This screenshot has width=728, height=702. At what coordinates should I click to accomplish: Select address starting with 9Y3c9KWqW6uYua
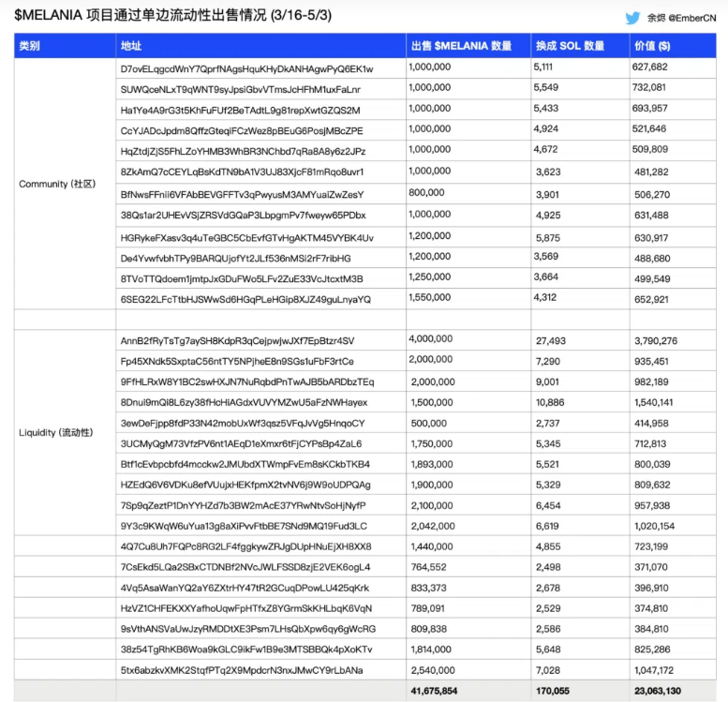click(244, 526)
